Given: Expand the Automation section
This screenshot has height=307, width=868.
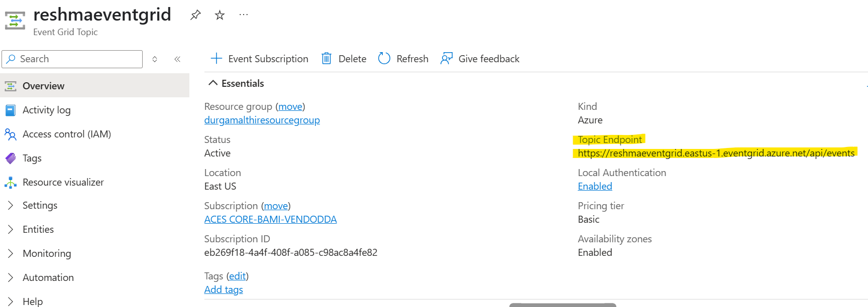Looking at the screenshot, I should [x=94, y=277].
